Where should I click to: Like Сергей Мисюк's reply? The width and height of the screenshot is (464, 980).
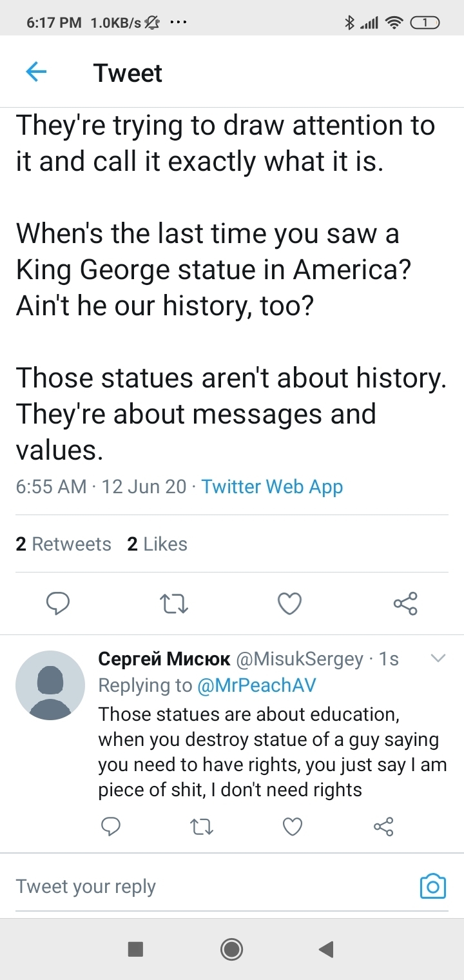293,826
